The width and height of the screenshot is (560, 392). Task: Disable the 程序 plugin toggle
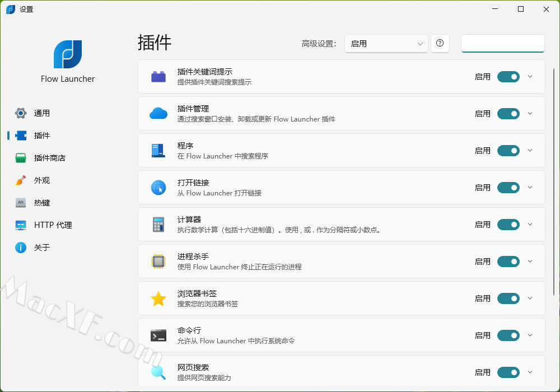pyautogui.click(x=508, y=151)
